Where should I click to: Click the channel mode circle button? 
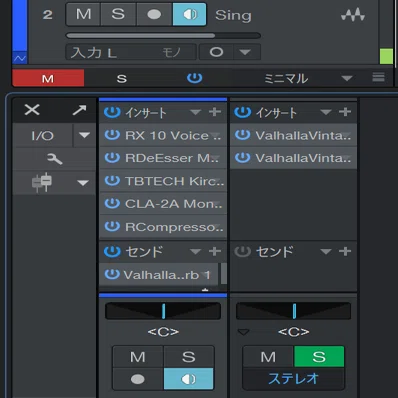click(216, 52)
